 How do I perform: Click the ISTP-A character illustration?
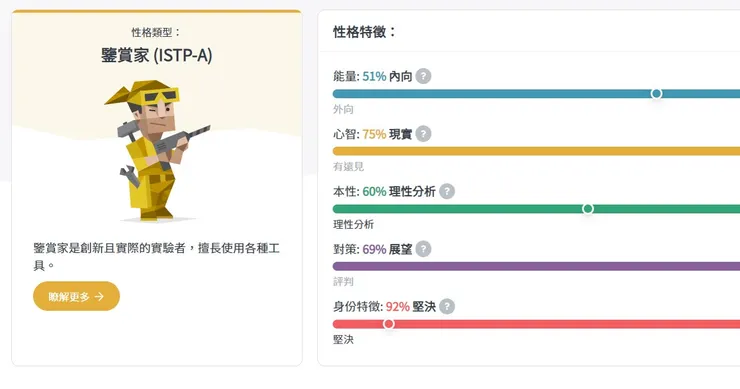[156, 150]
